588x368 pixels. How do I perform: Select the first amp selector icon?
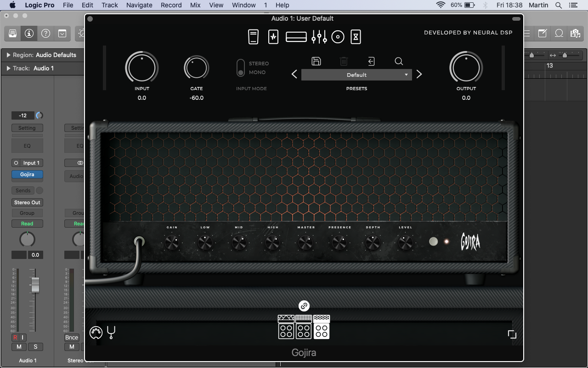point(286,327)
